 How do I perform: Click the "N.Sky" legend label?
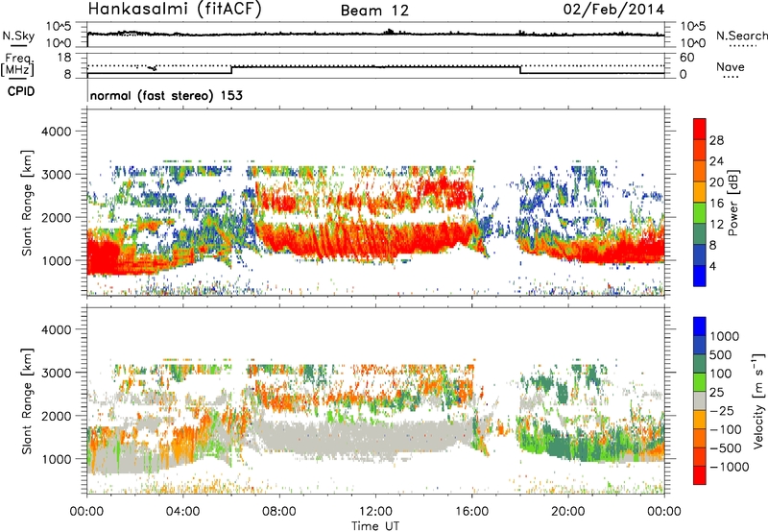(x=18, y=36)
